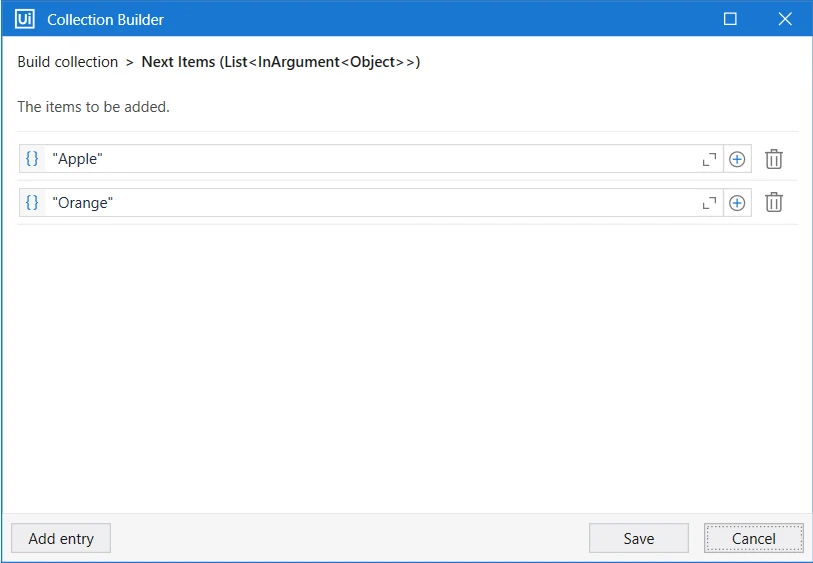
Task: Close the Collection Builder window
Action: click(x=785, y=19)
